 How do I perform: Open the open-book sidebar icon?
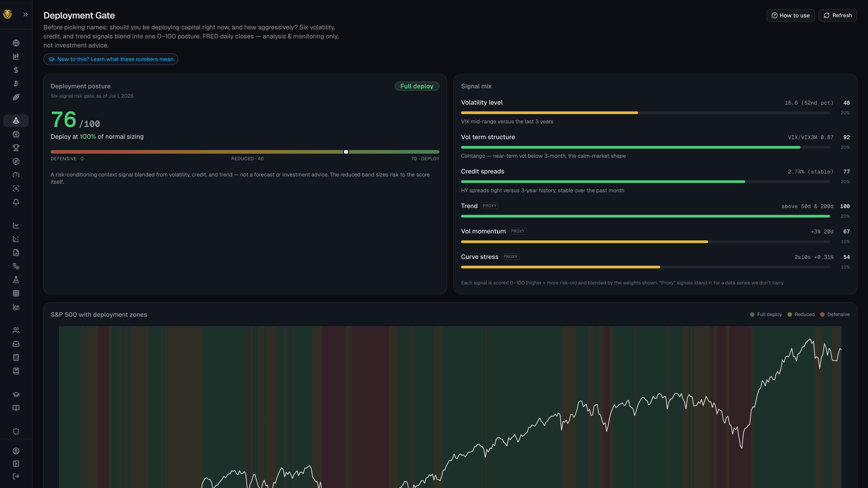[16, 408]
